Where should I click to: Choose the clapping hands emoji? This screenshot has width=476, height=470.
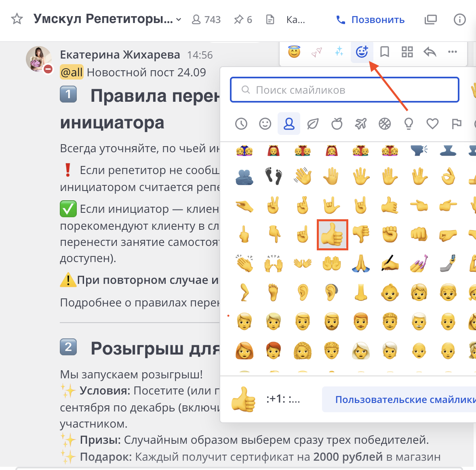[x=245, y=263]
